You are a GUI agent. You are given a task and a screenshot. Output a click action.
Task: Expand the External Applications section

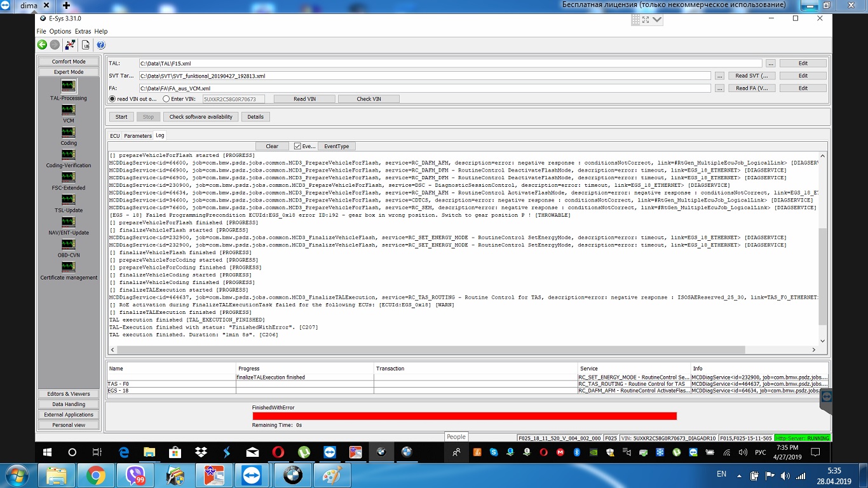(x=69, y=414)
